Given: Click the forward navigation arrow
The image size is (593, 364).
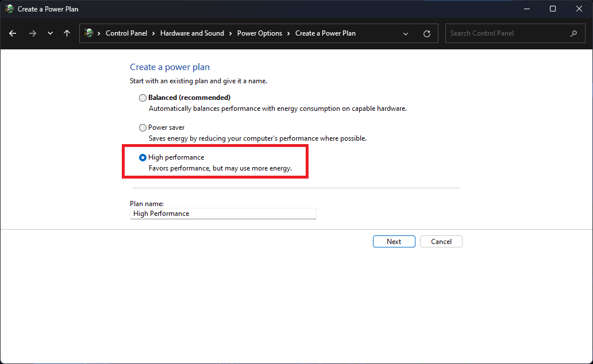Looking at the screenshot, I should click(32, 33).
